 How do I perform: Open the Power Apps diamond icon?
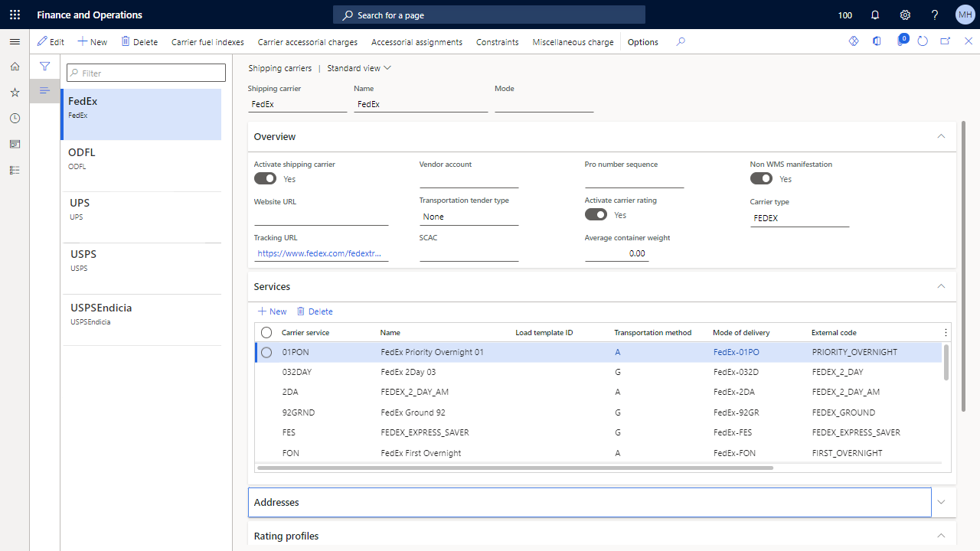pos(854,41)
